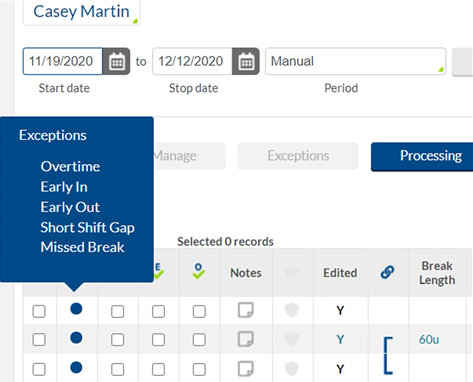Check the O approval box in third row
Image resolution: width=473 pixels, height=382 pixels.
coord(199,369)
